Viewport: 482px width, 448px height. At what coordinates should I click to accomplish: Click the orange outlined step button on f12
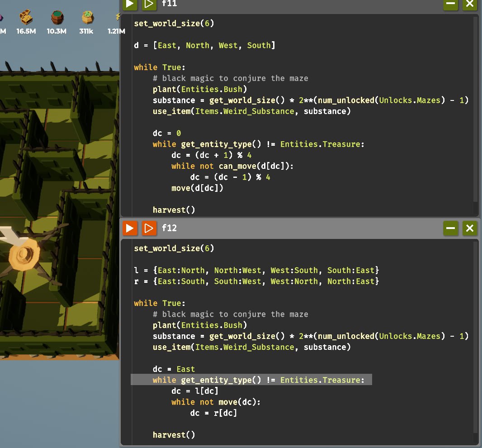coord(148,228)
